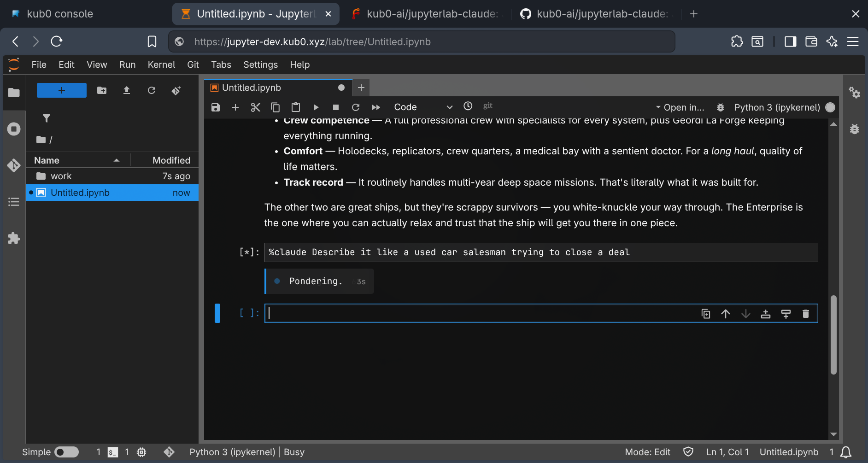The width and height of the screenshot is (868, 463).
Task: Cut the selected cell with scissors icon
Action: pos(255,107)
